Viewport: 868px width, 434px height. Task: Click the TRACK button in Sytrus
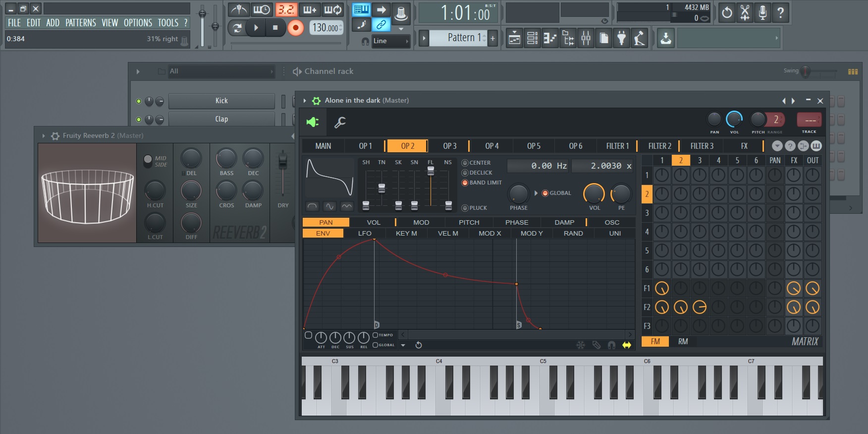[x=809, y=120]
